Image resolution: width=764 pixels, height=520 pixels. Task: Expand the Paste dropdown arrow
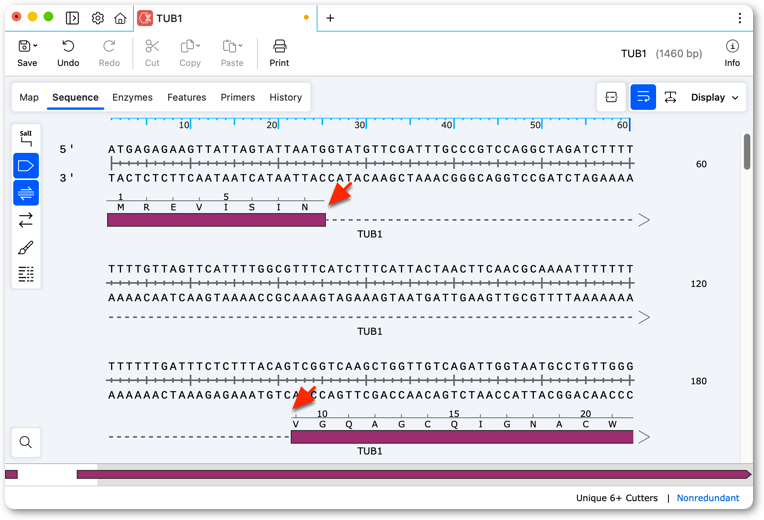point(240,46)
